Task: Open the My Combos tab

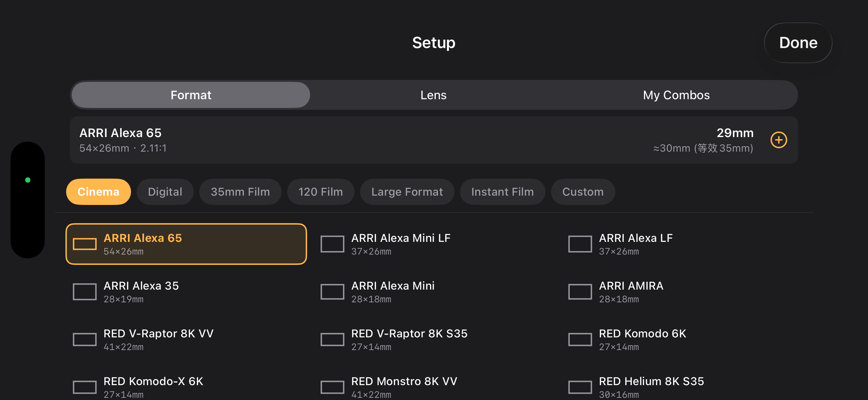Action: [x=676, y=95]
